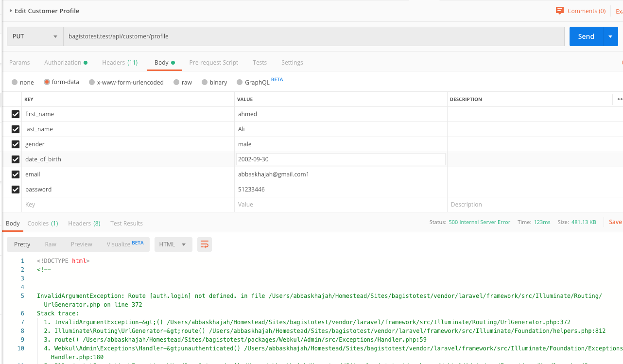Viewport: 623px width, 364px height.
Task: Open the response Cookies (1) tab
Action: 43,223
